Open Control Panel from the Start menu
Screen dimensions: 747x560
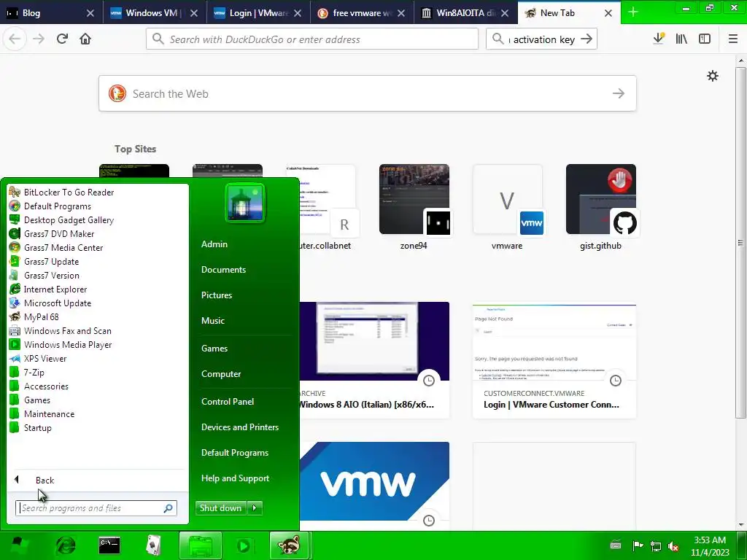[228, 402]
